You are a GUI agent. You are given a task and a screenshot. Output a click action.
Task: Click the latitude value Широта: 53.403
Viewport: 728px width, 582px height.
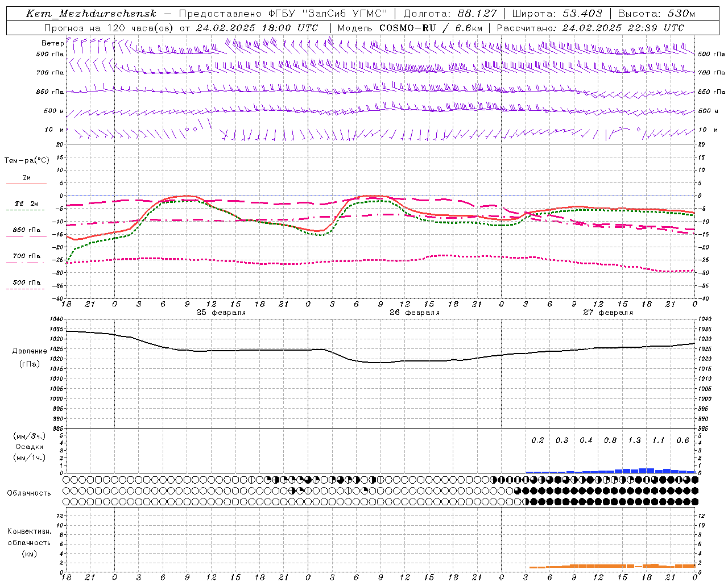pos(557,14)
